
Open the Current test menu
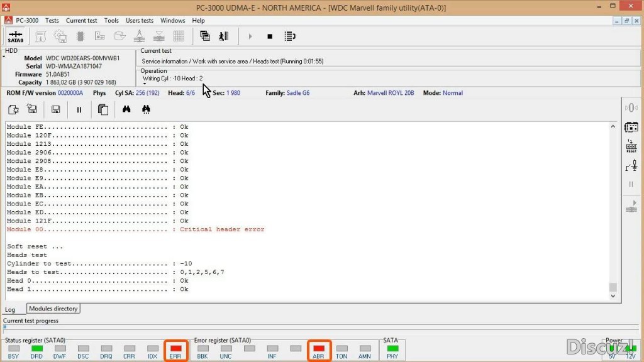[81, 21]
